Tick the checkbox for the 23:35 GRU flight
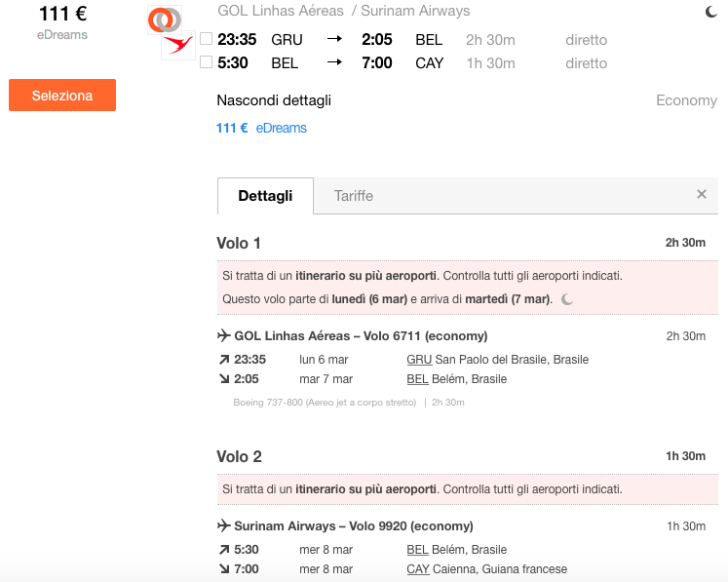This screenshot has width=728, height=582. pos(207,39)
